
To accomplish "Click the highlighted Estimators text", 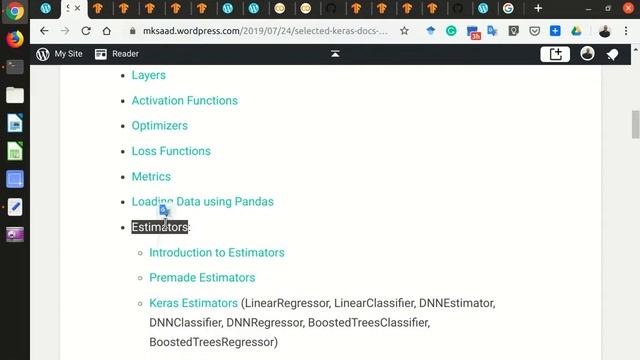I will [x=160, y=227].
